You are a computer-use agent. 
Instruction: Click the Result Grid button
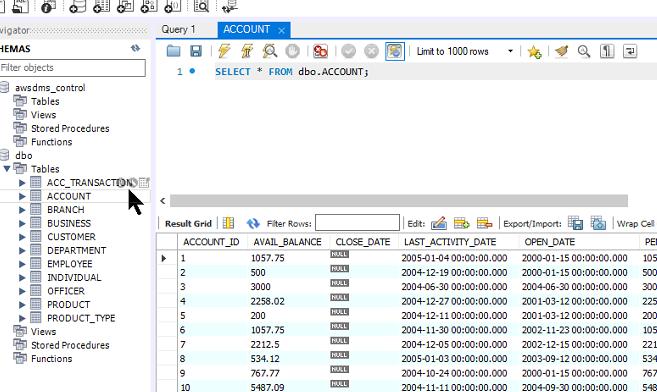[x=188, y=224]
